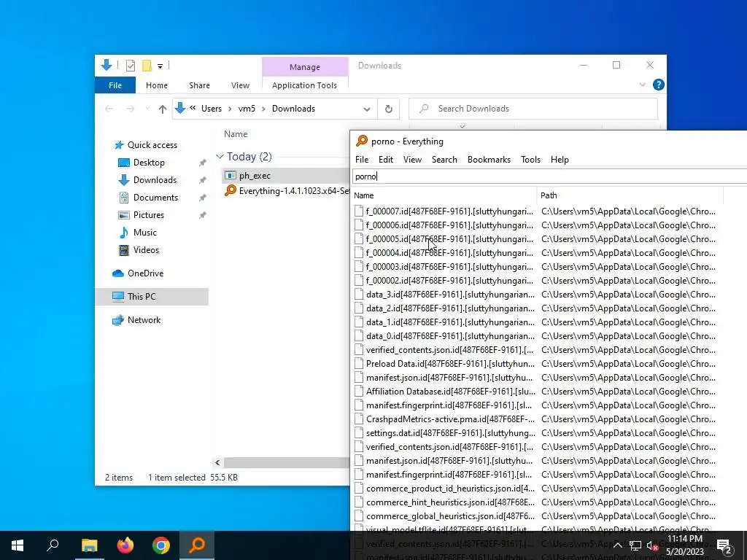Screen dimensions: 747x560
Task: Select the f_000007.id result row
Action: 538,211
